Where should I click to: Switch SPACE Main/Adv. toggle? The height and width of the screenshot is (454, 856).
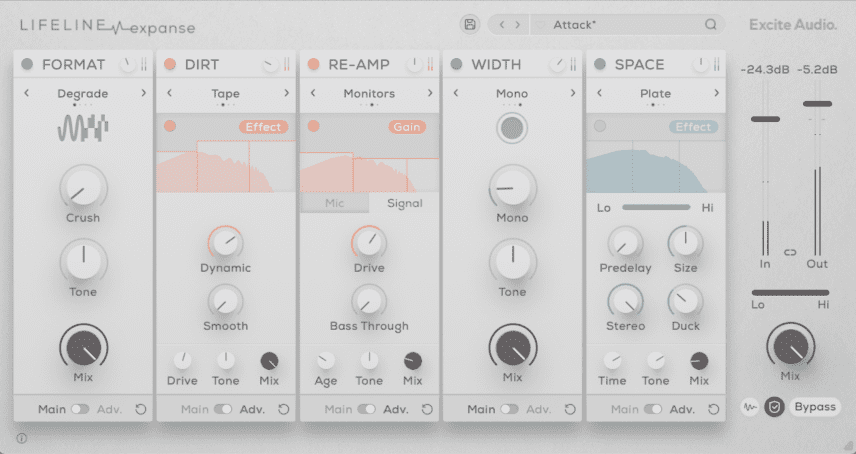pos(652,409)
